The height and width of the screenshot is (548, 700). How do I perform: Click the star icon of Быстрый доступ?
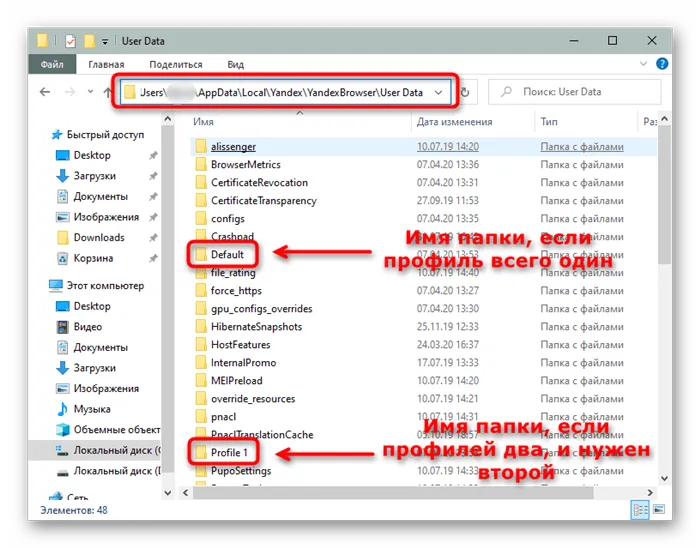point(57,134)
